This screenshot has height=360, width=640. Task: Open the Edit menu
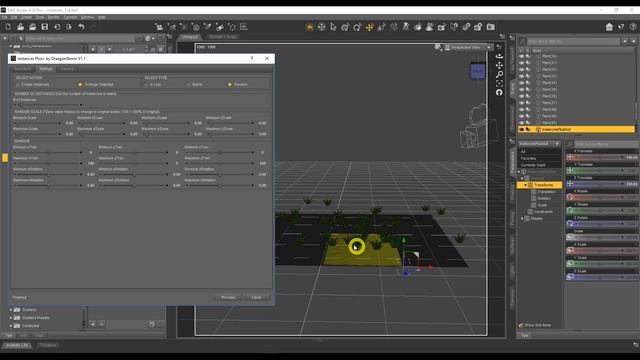click(14, 17)
